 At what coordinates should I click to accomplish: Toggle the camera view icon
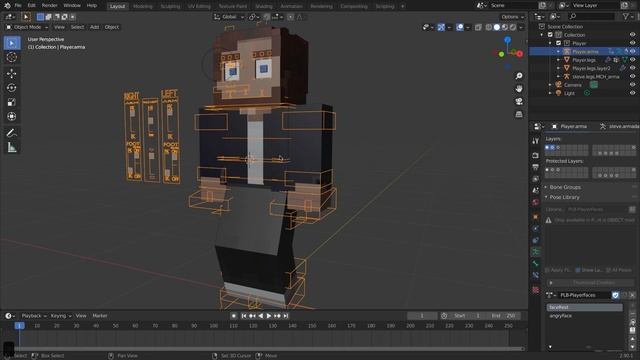click(519, 101)
